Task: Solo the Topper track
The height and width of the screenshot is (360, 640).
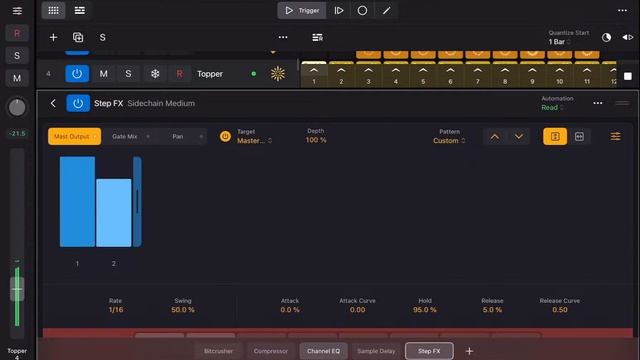Action: [128, 74]
